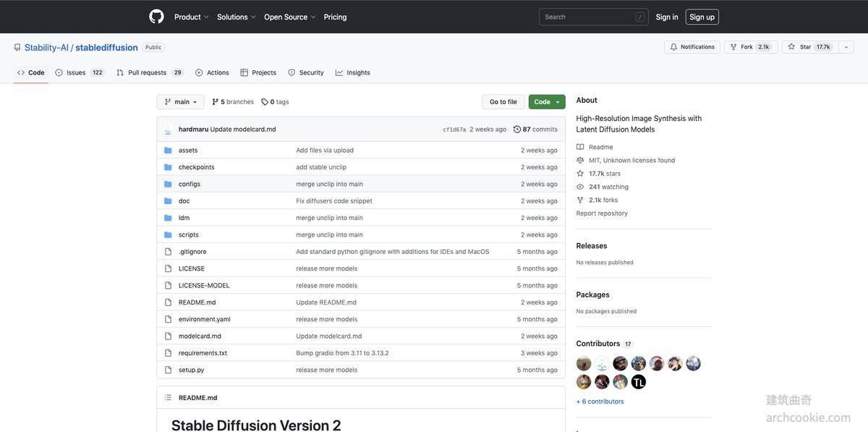Expand the green Code dropdown
The width and height of the screenshot is (868, 432).
pos(547,102)
